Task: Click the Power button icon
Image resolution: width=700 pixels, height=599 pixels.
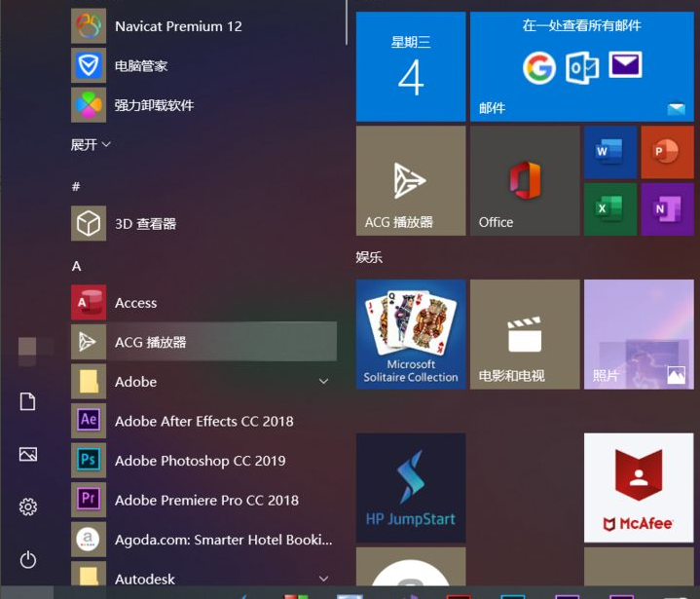Action: (x=28, y=559)
